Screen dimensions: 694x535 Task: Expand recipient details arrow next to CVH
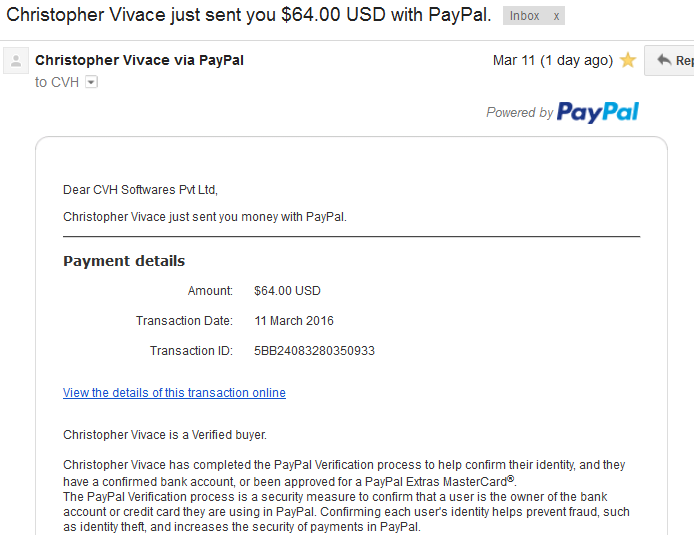(91, 82)
